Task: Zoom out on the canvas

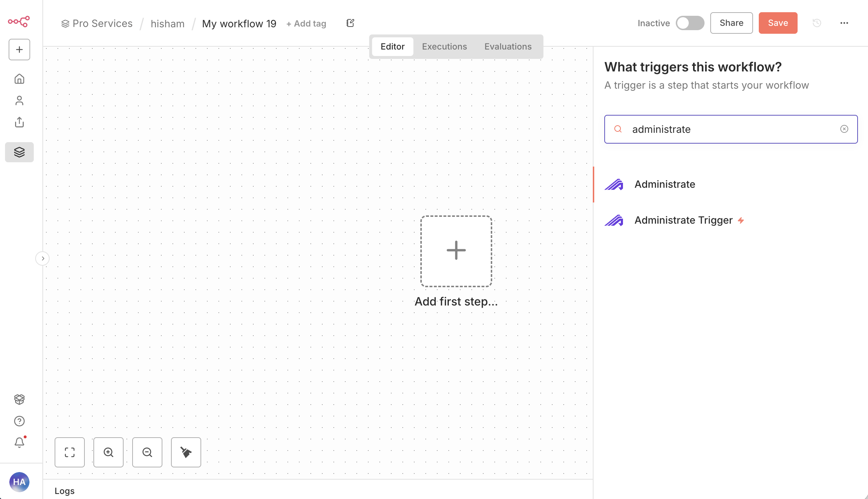Action: click(x=147, y=452)
